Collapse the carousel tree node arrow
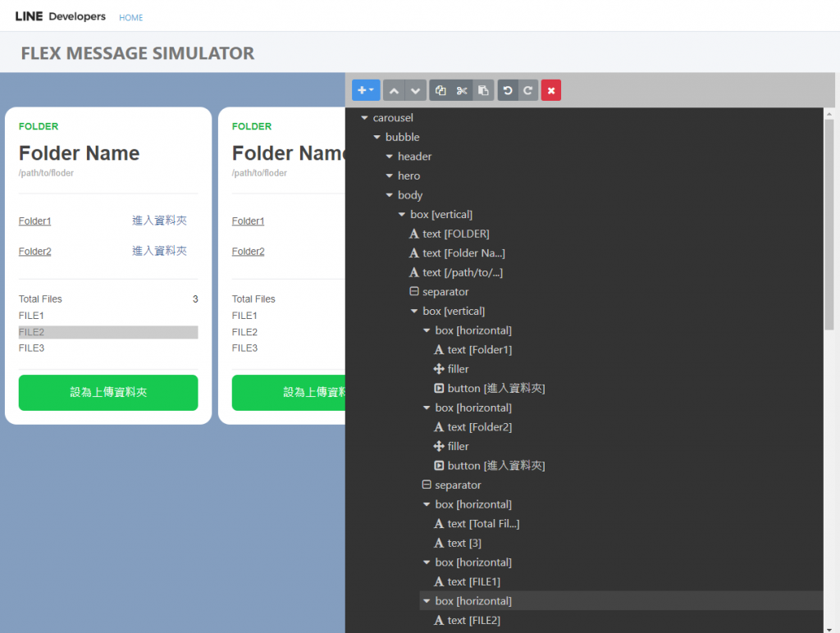 (x=364, y=118)
